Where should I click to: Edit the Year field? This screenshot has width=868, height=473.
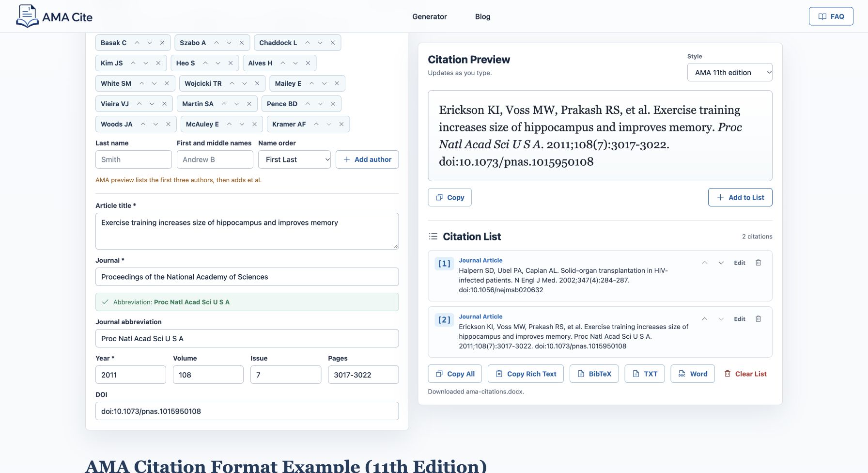point(131,375)
